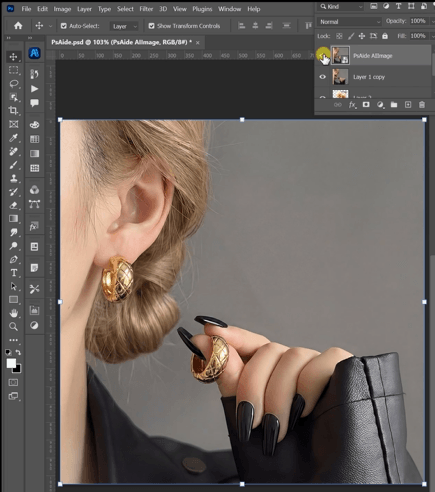Open the Image menu
The image size is (435, 492).
62,9
